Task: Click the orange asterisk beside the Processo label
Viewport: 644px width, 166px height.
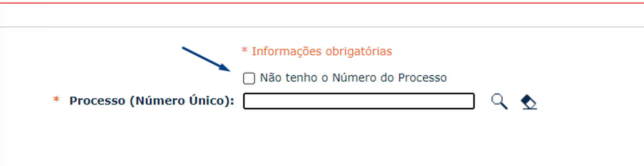Action: tap(56, 100)
